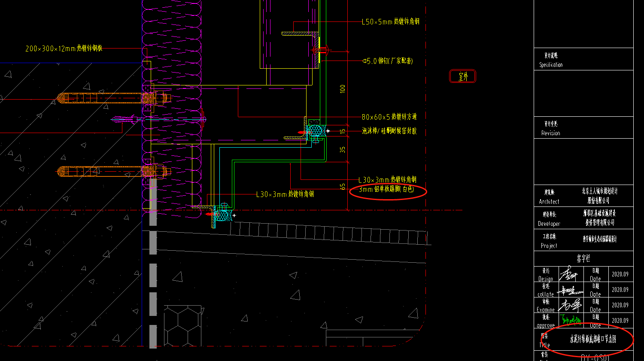Viewport: 644px width, 361px height.
Task: Select the 'collate' row label
Action: pyautogui.click(x=546, y=294)
